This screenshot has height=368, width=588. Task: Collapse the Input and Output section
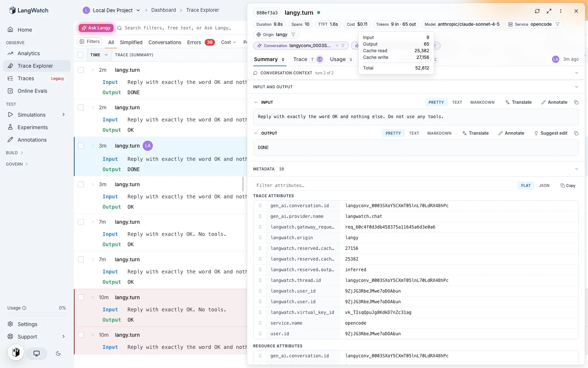(576, 87)
